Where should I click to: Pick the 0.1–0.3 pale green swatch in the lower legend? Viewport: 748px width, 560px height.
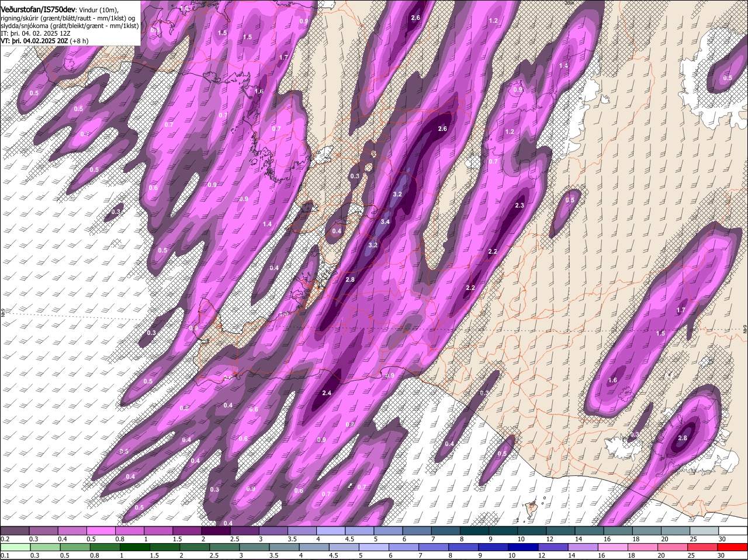pos(16,547)
